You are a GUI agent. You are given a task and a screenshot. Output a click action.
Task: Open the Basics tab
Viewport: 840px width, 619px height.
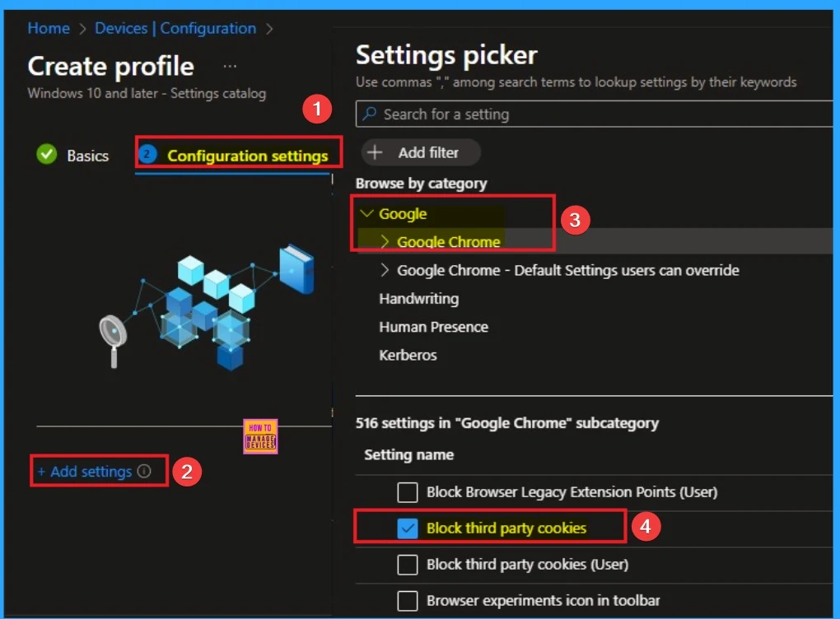(x=72, y=156)
